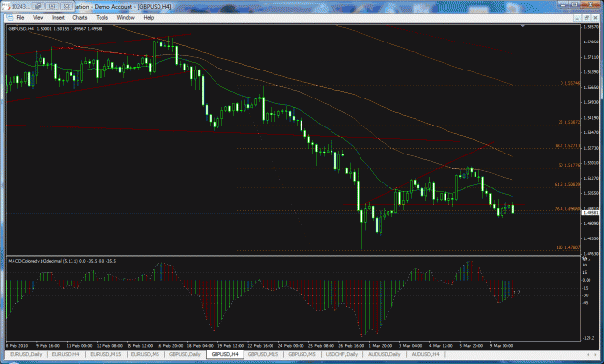Click the MACDColored indicator label

[62, 261]
